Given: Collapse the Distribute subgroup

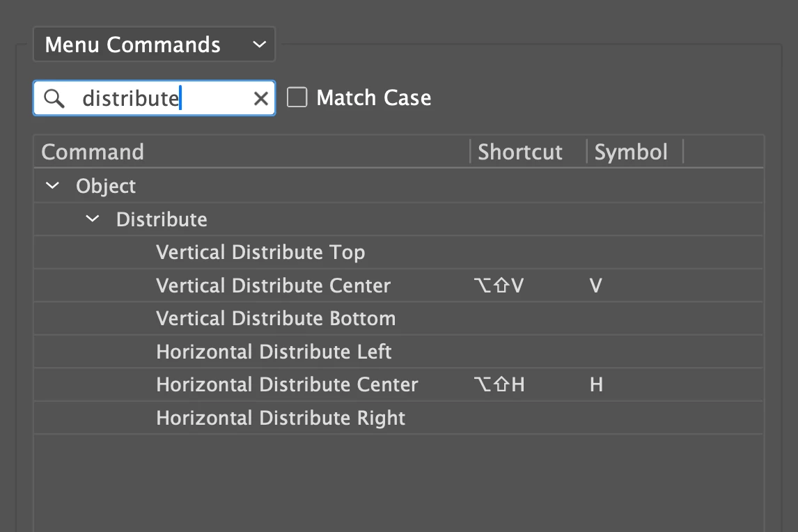Looking at the screenshot, I should pos(92,219).
